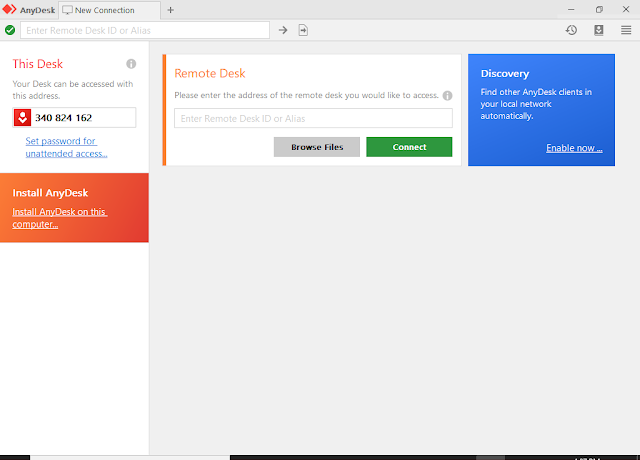Image resolution: width=640 pixels, height=460 pixels.
Task: Minimize the AnyDesk window
Action: (x=571, y=9)
